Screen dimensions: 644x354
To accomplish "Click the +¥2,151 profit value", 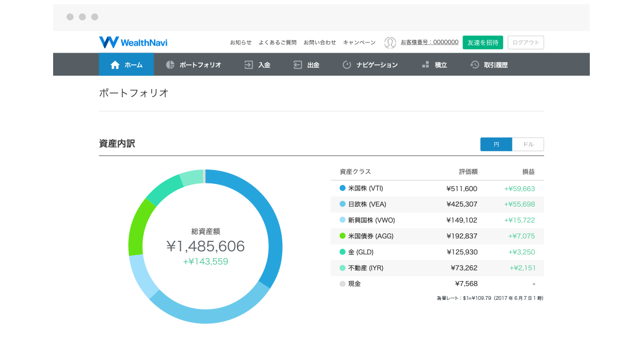I will pos(522,268).
